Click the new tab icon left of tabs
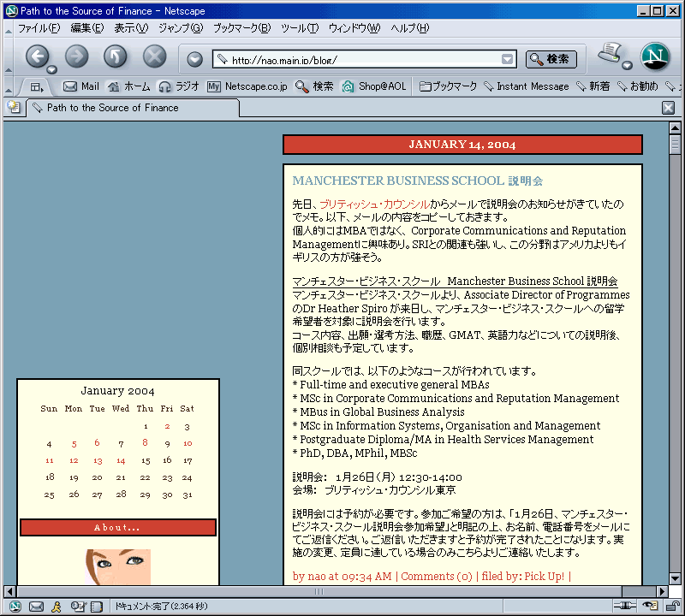Viewport: 685px width, 616px height. 14,107
